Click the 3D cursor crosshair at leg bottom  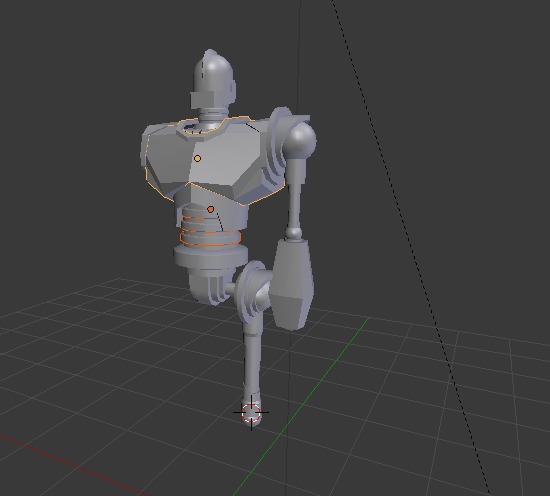pos(251,413)
